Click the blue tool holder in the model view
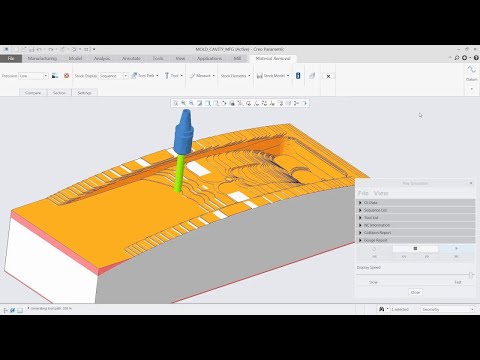Viewport: 480px width, 360px height. pos(184,133)
